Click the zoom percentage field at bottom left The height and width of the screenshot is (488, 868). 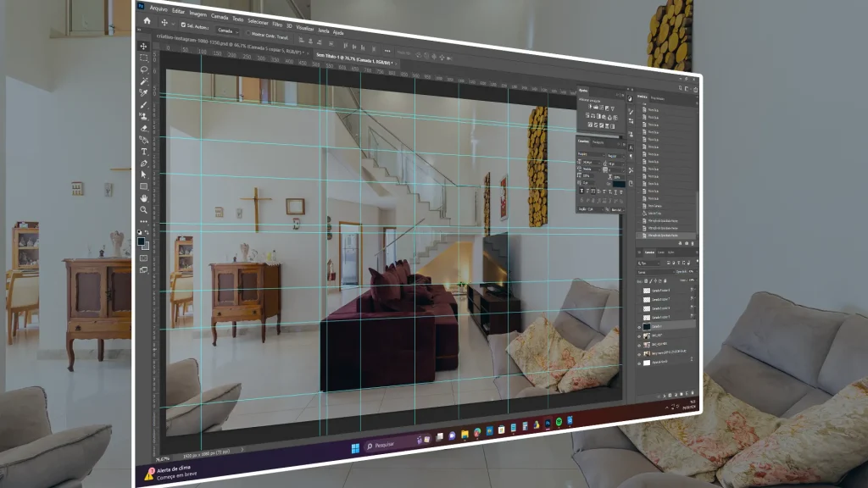(x=163, y=458)
